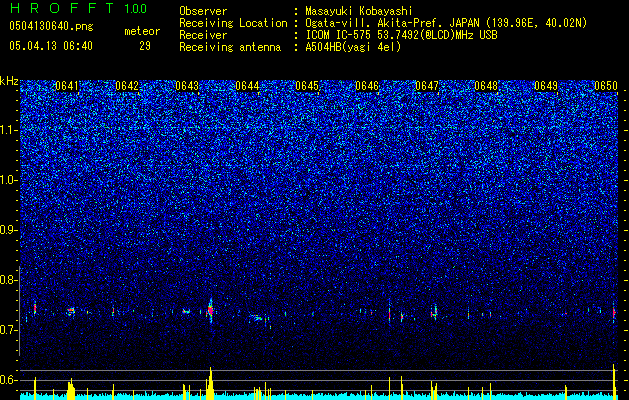Click the kHz axis unit label
Viewport: 629px width, 400px height.
coord(9,81)
